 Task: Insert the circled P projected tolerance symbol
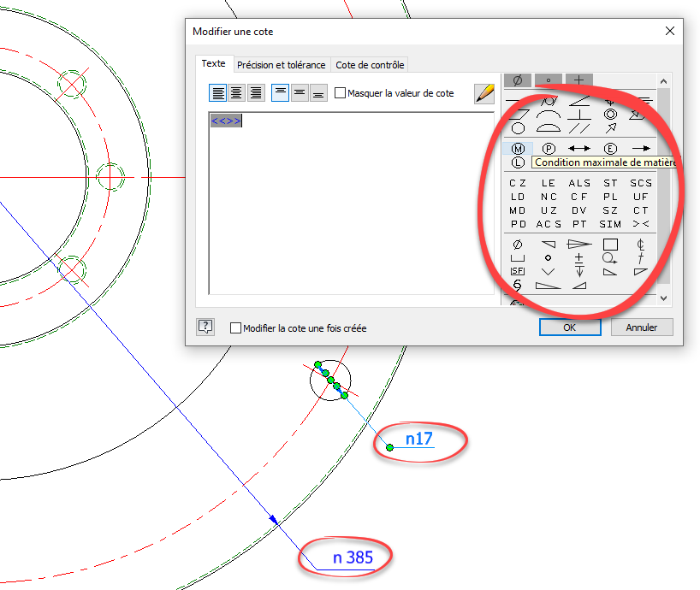tap(549, 149)
